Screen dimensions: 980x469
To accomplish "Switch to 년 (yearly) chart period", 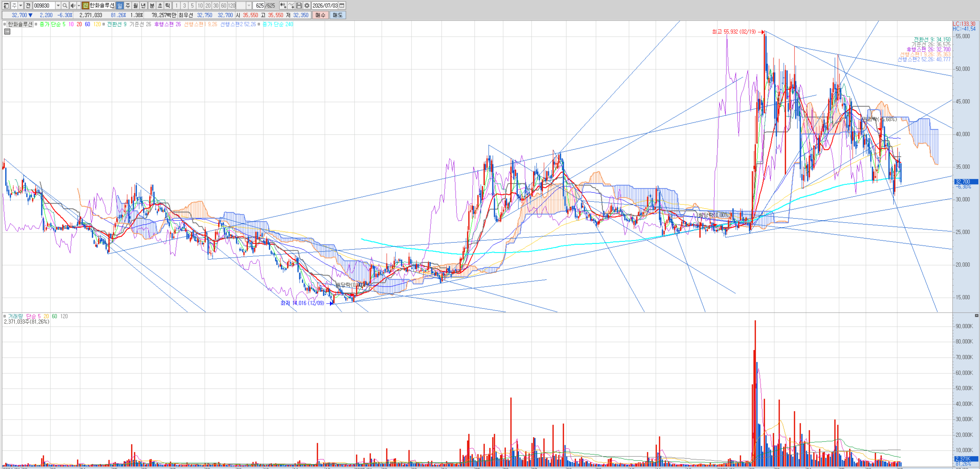I will pyautogui.click(x=143, y=5).
